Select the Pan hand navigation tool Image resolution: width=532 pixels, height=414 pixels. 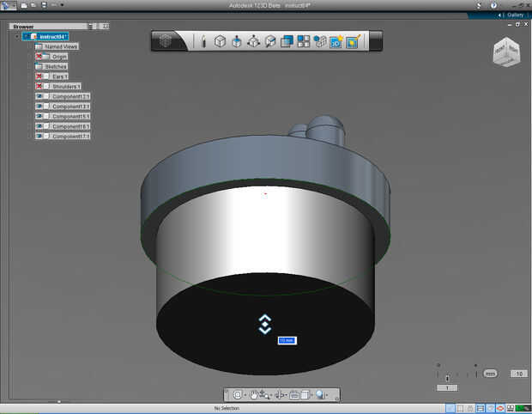[255, 395]
